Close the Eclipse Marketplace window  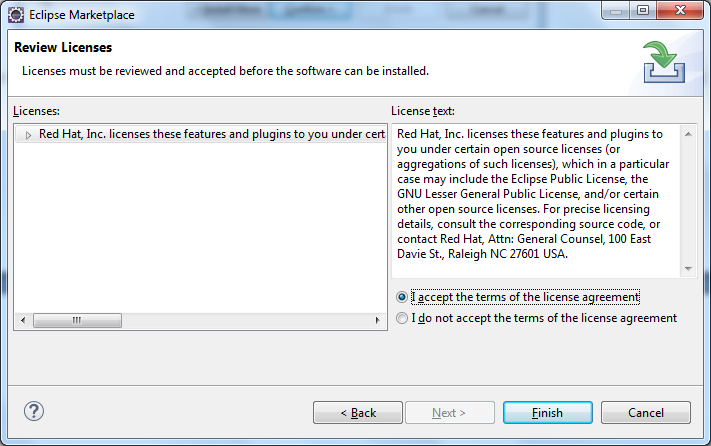[680, 10]
